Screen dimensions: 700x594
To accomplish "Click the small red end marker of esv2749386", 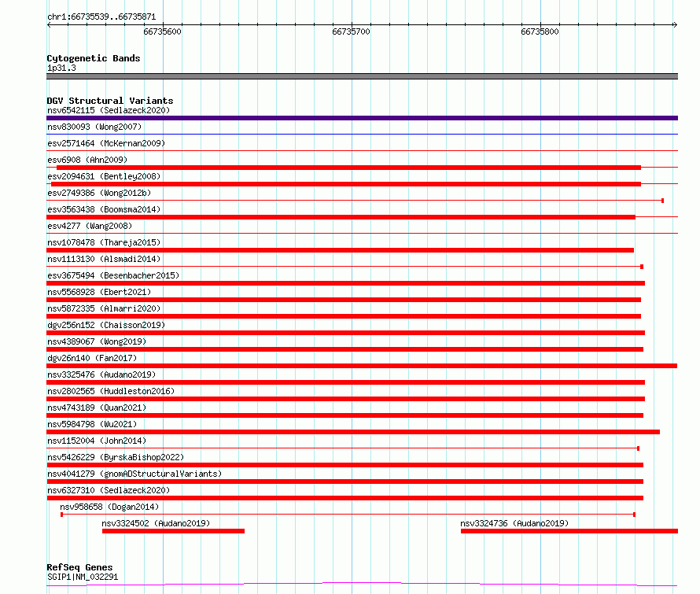I will 662,201.
